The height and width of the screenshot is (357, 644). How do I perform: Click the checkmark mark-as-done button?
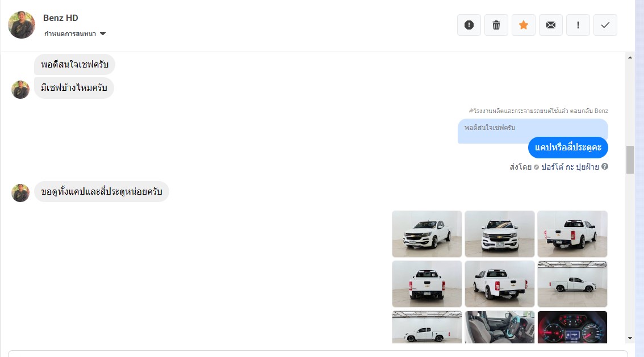pos(605,25)
